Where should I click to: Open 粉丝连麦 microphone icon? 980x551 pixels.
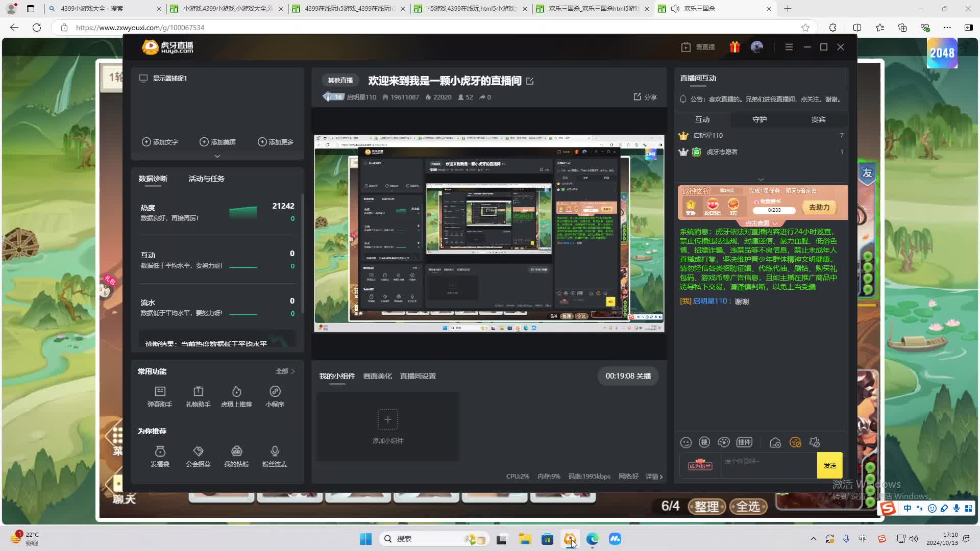coord(275,452)
